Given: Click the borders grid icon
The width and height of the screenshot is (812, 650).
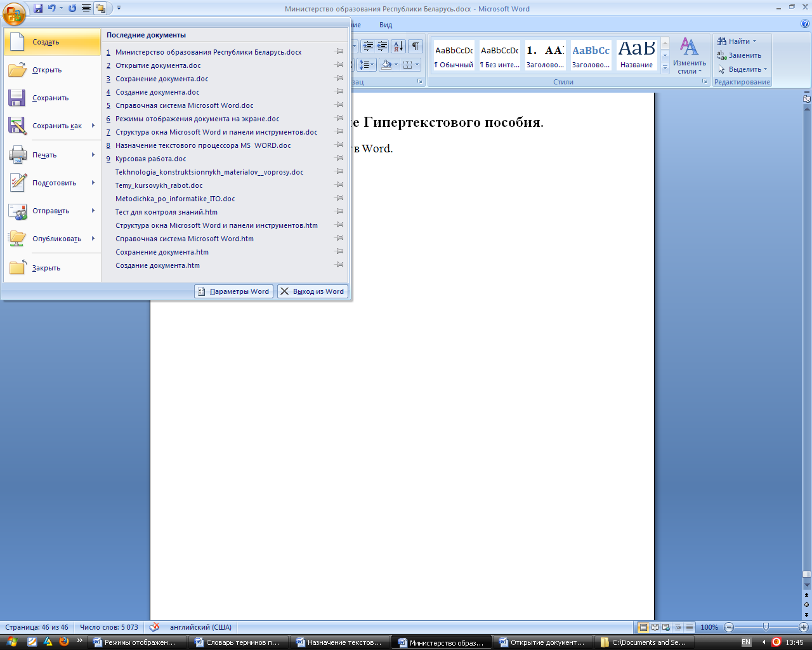Looking at the screenshot, I should tap(408, 65).
